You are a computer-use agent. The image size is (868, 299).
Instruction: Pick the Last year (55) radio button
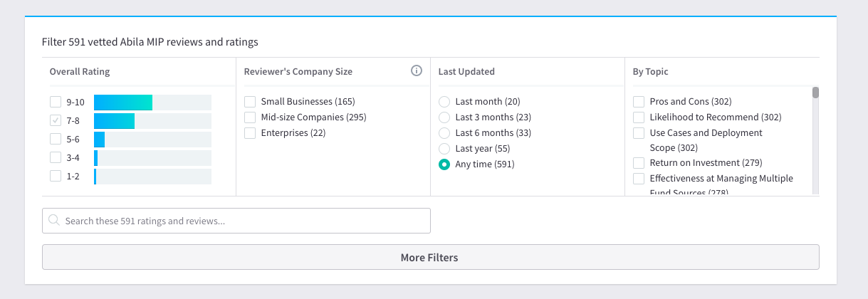444,148
